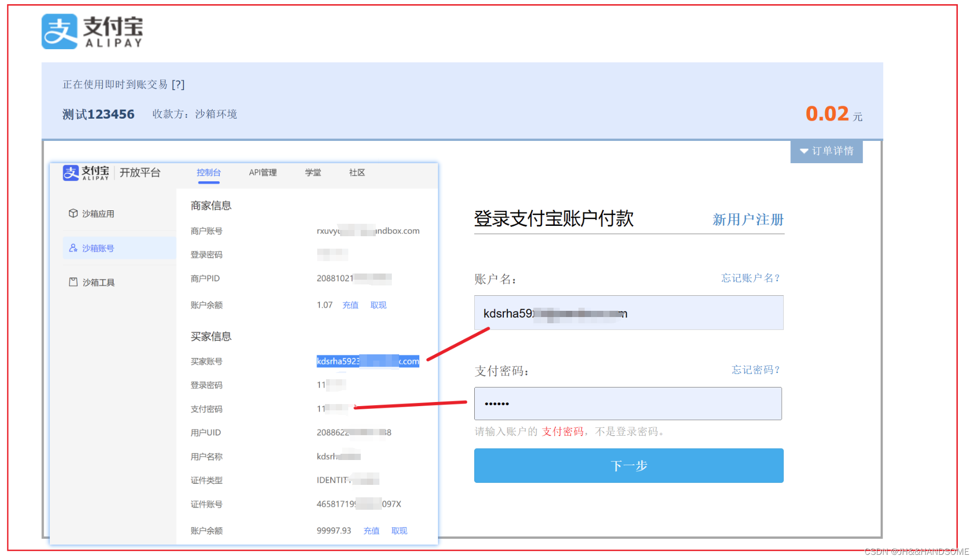Image resolution: width=977 pixels, height=560 pixels.
Task: Open the 控制台 tab
Action: click(208, 173)
